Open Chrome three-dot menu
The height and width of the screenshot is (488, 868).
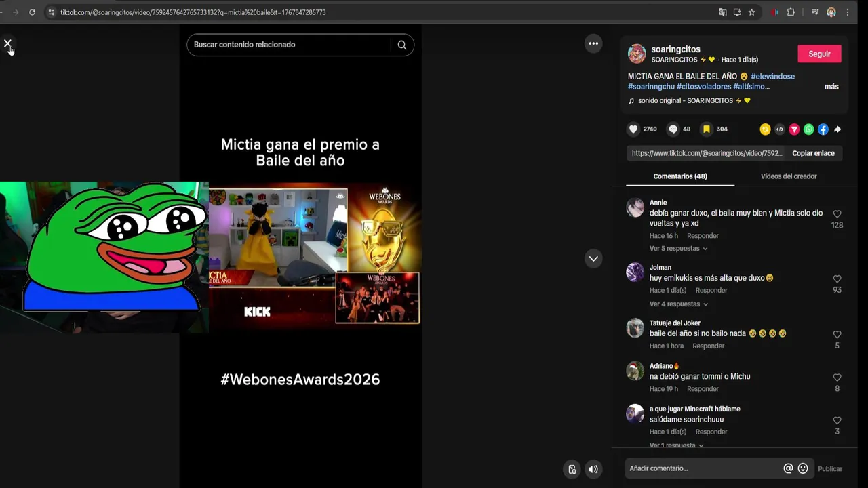click(x=848, y=12)
